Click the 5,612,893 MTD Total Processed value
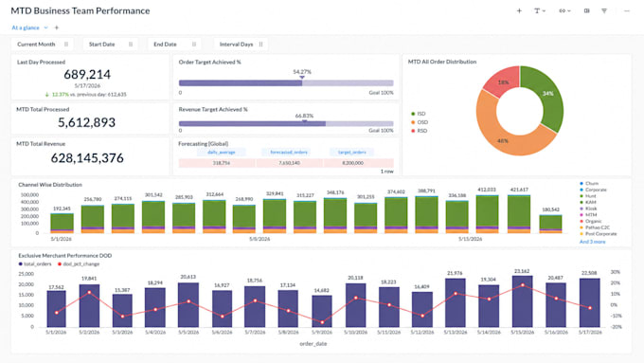644x363 pixels. point(87,122)
